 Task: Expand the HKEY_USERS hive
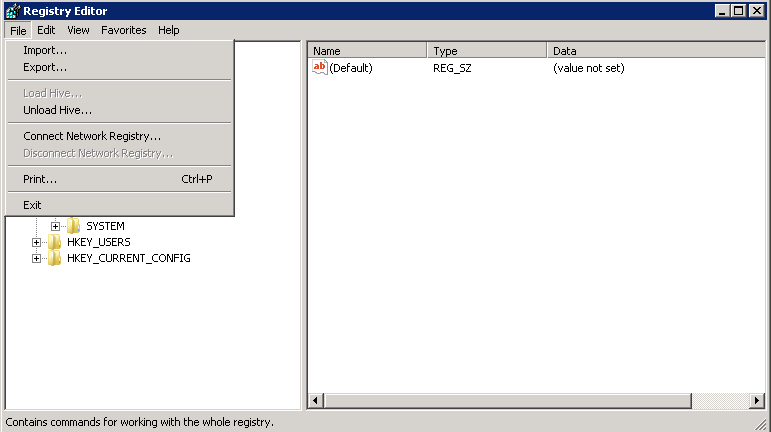click(x=36, y=242)
